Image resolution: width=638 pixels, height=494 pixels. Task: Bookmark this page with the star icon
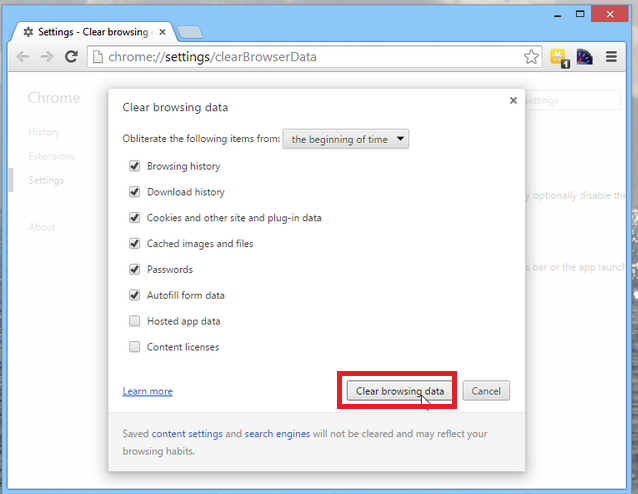pyautogui.click(x=532, y=57)
